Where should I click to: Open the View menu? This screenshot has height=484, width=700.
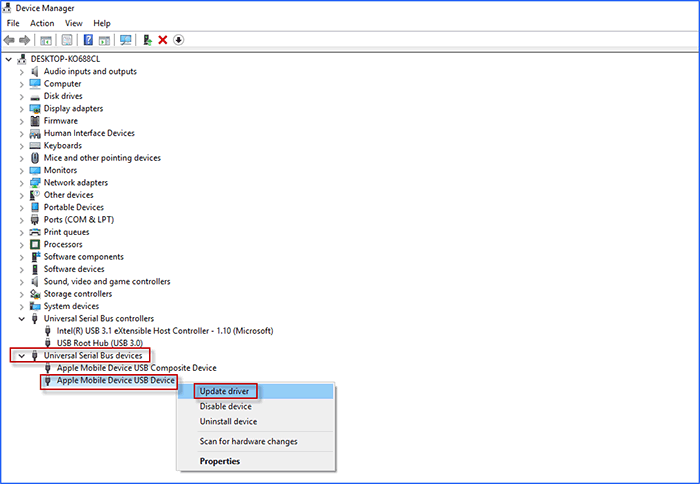[x=74, y=23]
